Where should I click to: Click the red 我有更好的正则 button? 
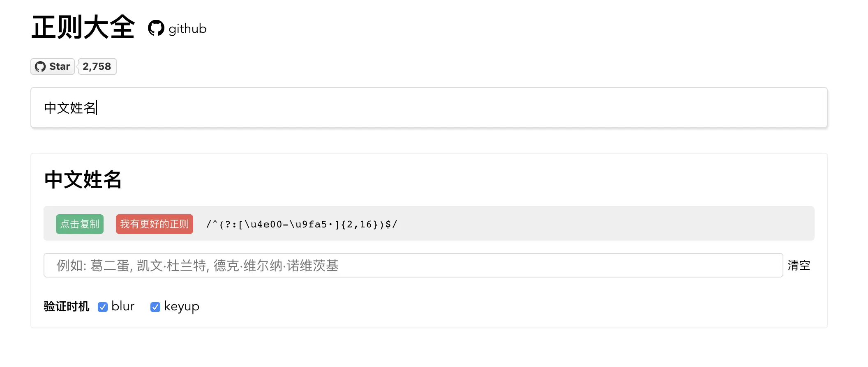pos(155,224)
